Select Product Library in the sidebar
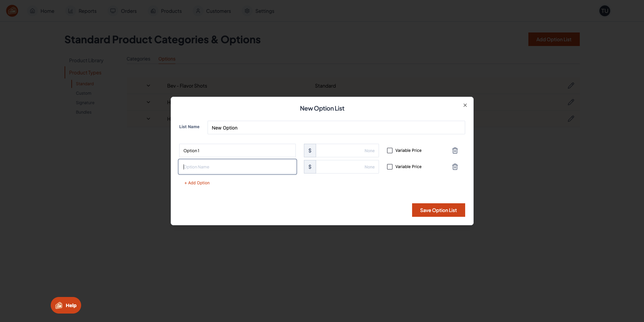Image resolution: width=644 pixels, height=322 pixels. tap(86, 60)
